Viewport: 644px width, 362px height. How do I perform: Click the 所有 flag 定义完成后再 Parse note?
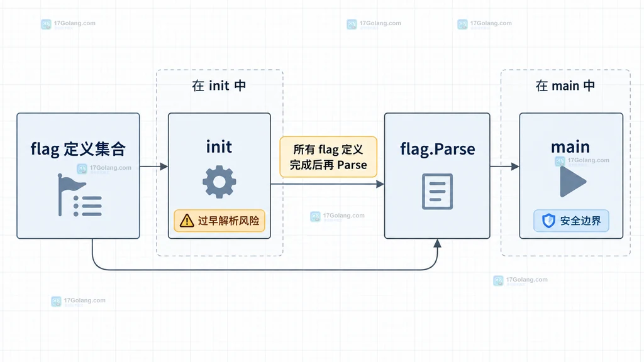328,156
